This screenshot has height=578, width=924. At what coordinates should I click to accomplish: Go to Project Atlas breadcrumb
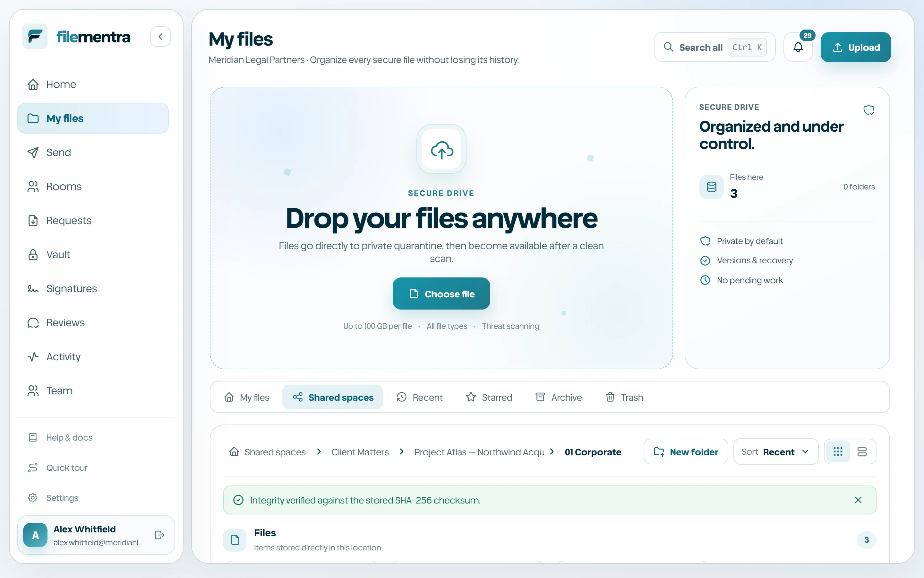tap(479, 452)
